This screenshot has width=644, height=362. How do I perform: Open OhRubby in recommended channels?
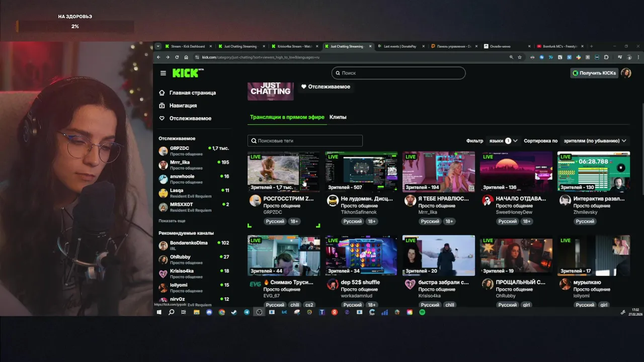click(194, 259)
